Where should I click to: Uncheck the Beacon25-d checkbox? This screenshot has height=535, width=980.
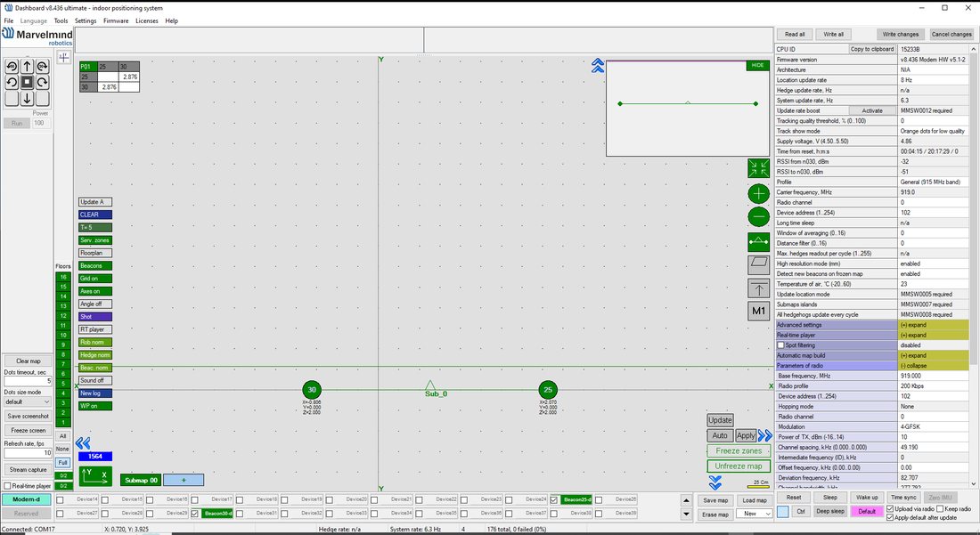point(554,499)
